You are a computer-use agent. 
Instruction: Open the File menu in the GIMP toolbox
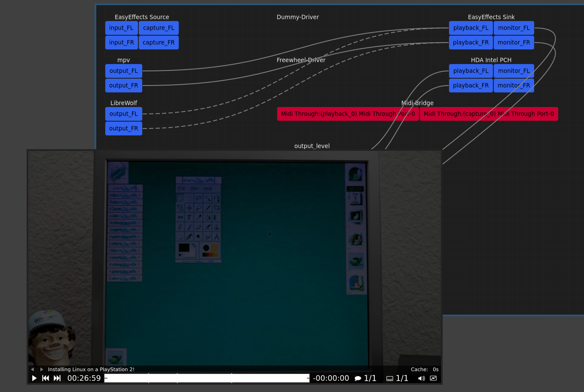click(x=182, y=188)
